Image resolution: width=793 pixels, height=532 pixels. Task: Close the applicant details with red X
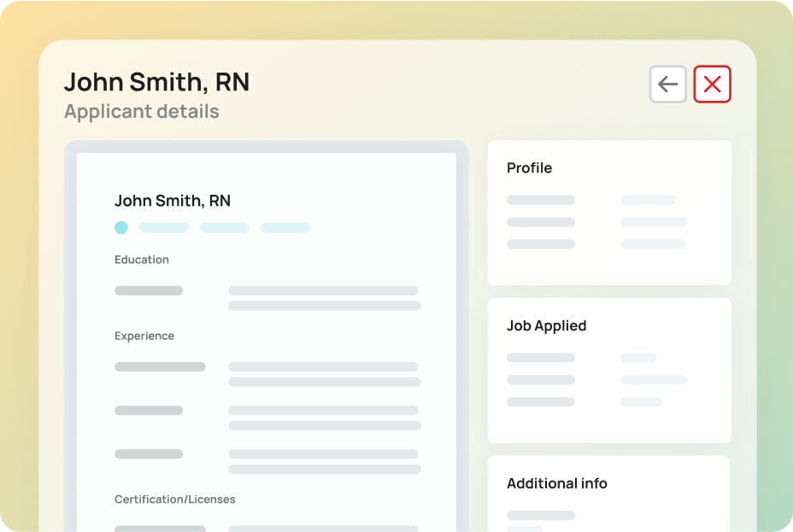(712, 85)
